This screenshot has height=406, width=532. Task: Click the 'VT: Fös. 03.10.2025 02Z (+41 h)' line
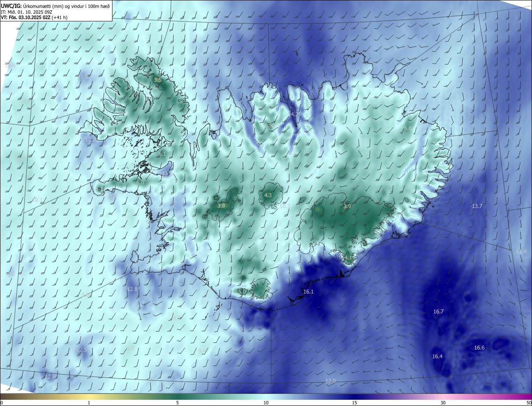click(x=34, y=17)
